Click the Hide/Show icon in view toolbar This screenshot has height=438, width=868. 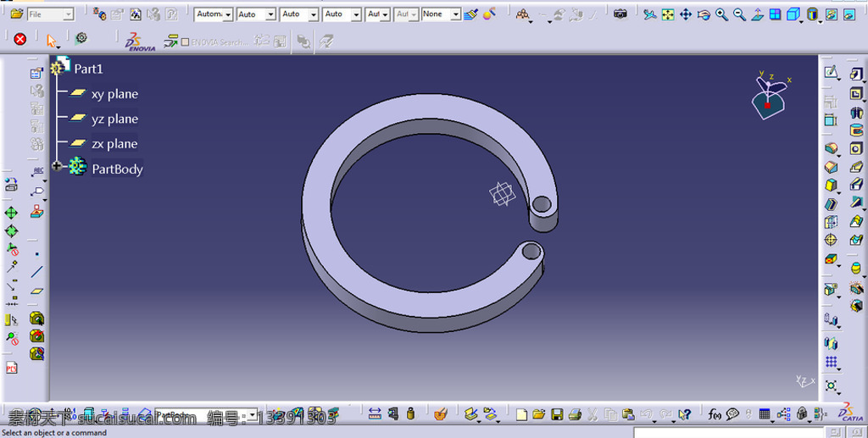832,14
